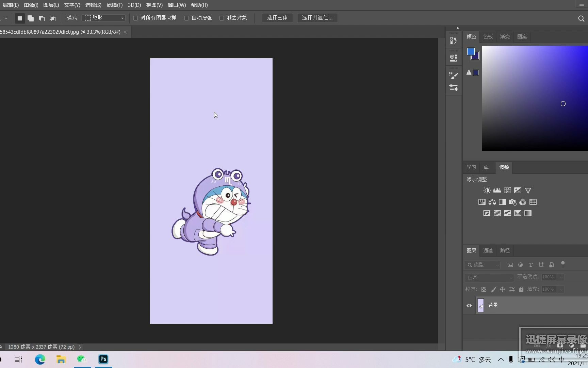The height and width of the screenshot is (368, 588).
Task: Open the 模式 矩形 dropdown
Action: click(104, 18)
